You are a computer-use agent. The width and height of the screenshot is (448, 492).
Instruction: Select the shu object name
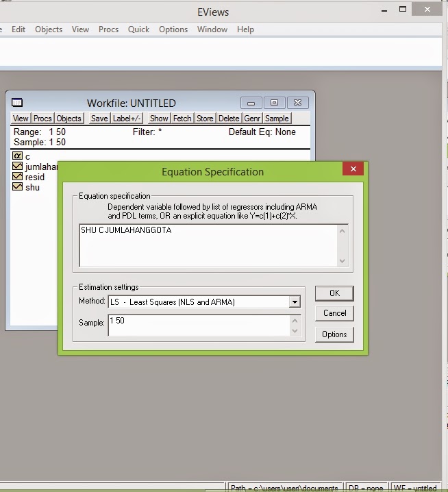point(32,187)
